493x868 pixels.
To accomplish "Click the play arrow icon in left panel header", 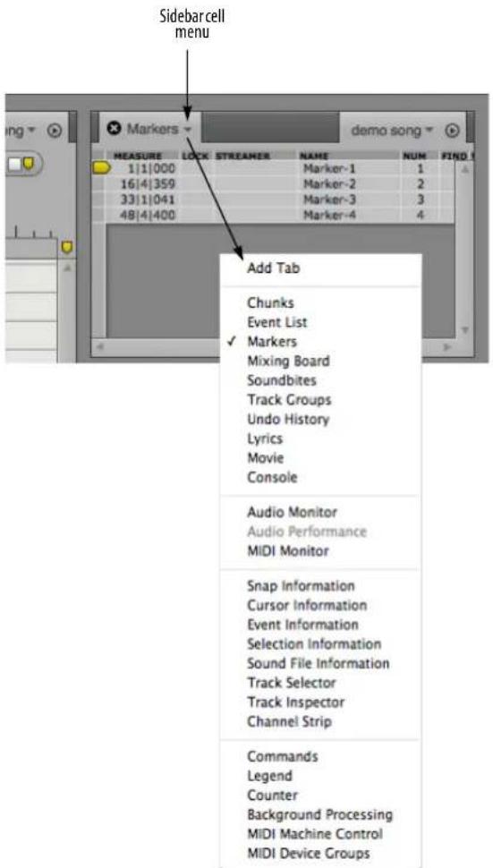I will coord(55,131).
